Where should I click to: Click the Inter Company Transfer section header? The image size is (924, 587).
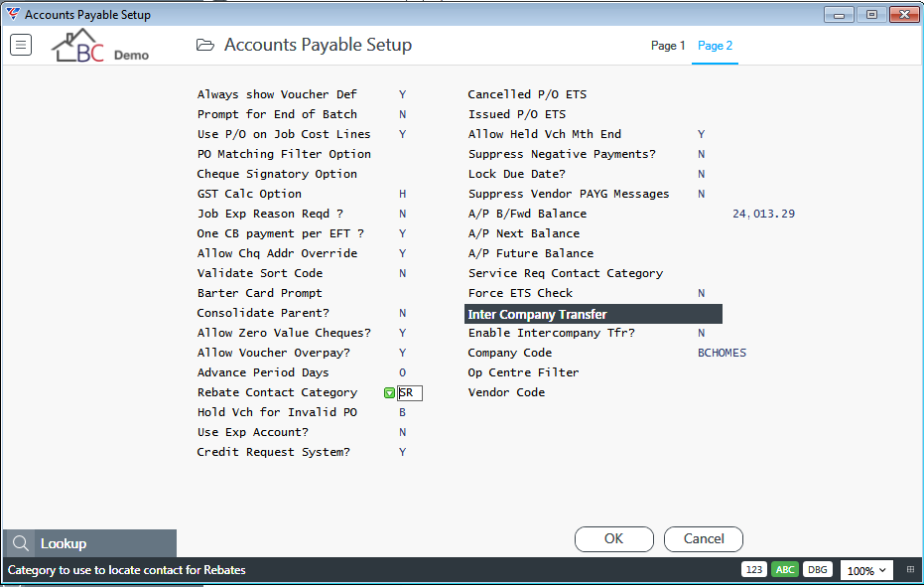point(594,314)
